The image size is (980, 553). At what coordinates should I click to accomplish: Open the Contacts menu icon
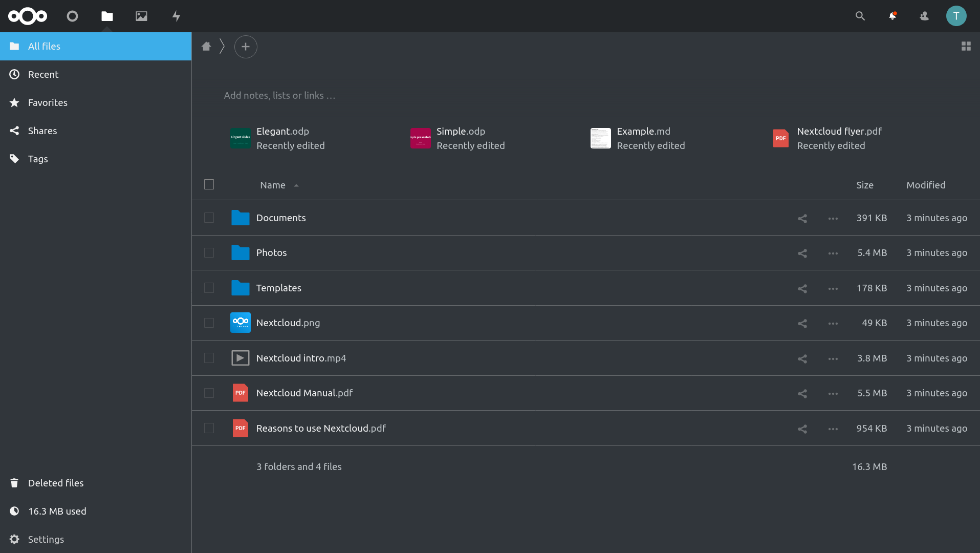pos(924,16)
